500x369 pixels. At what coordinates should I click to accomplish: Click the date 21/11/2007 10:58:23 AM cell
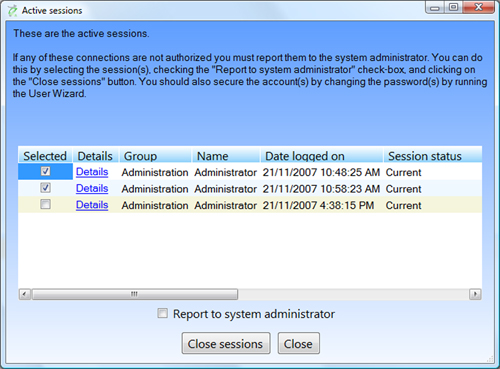tap(321, 189)
